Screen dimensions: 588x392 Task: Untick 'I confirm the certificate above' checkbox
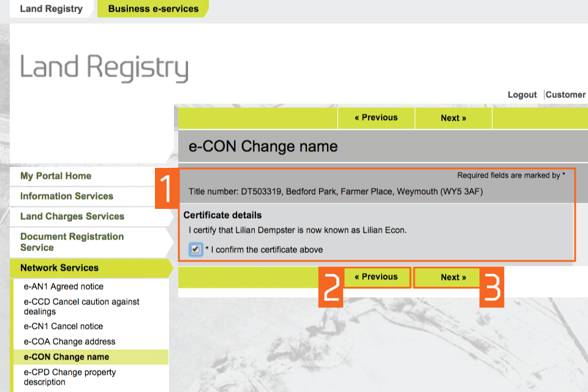(195, 249)
